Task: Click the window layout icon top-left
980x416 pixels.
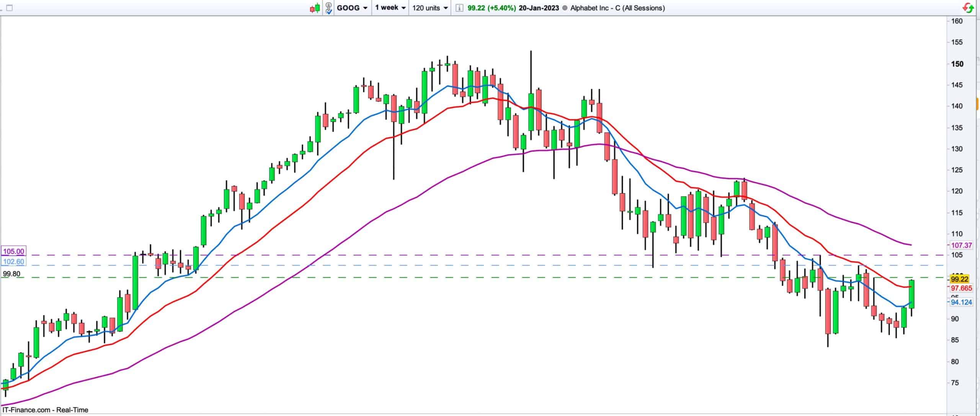Action: pos(10,8)
